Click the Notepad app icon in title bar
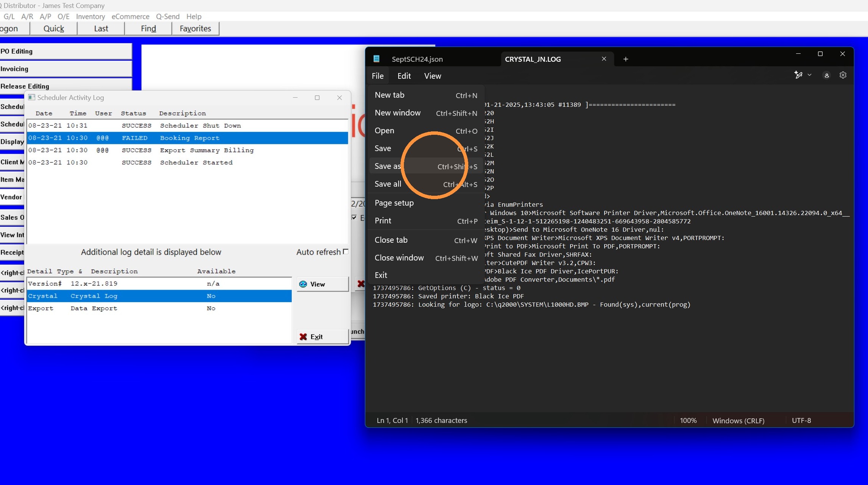This screenshot has height=485, width=868. click(376, 59)
